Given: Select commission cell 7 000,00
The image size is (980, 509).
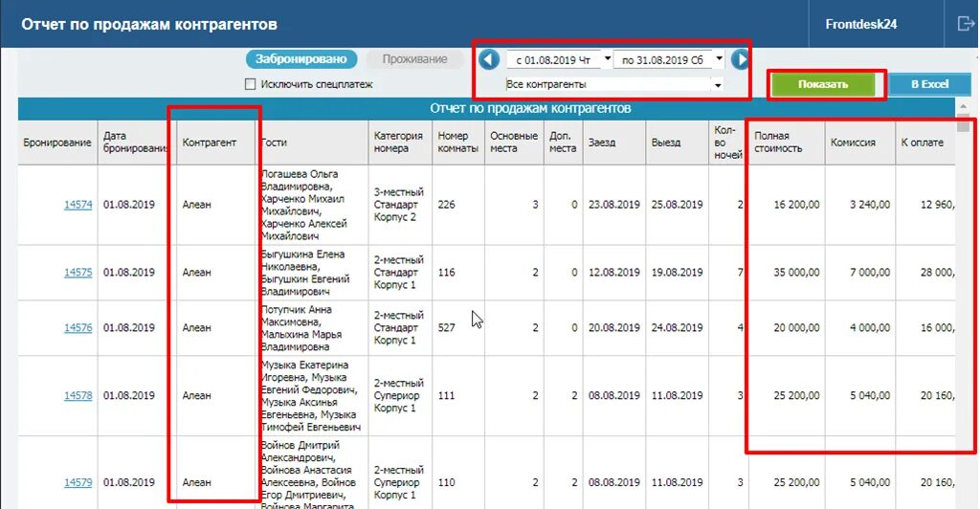Looking at the screenshot, I should tap(860, 273).
